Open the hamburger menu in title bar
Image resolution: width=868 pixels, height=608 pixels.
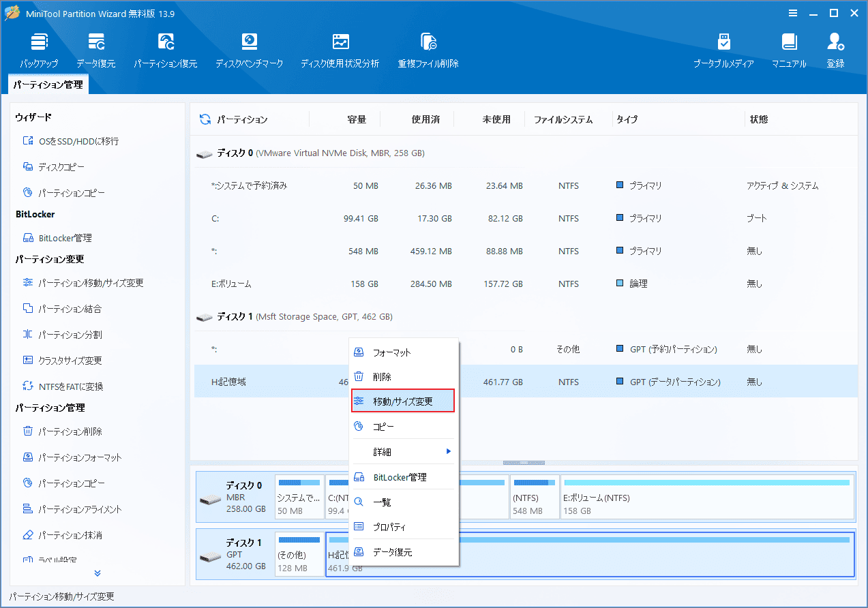click(x=793, y=13)
